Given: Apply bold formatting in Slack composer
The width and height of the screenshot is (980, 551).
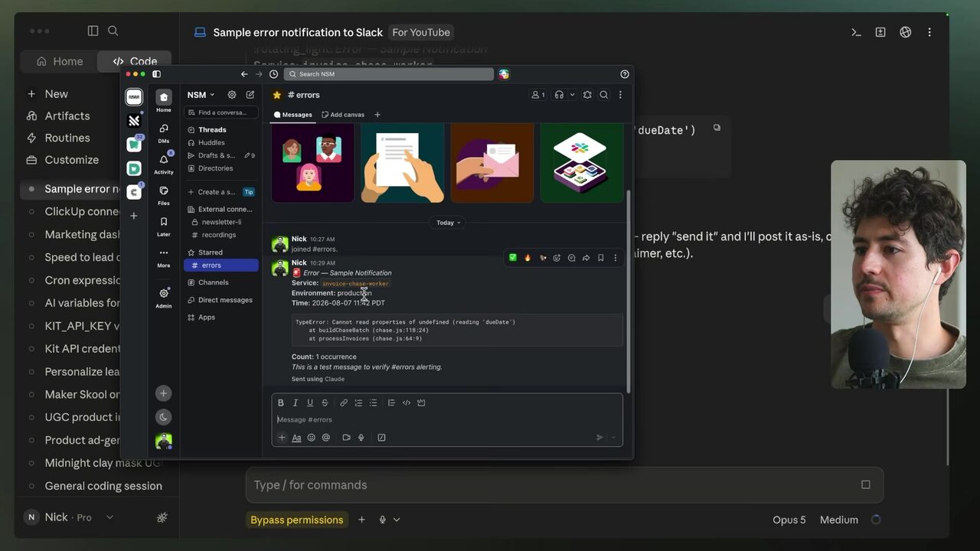Looking at the screenshot, I should pos(281,403).
